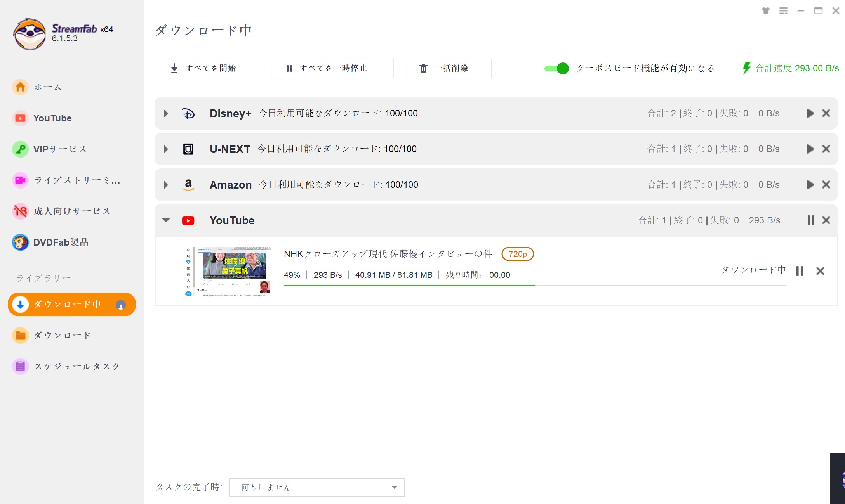Click the U-NEXT logo icon
The height and width of the screenshot is (504, 845).
click(188, 149)
